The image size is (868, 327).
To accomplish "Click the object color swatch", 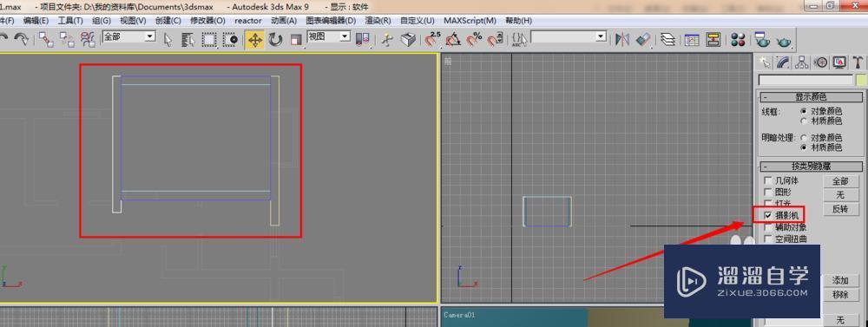I will (x=861, y=80).
